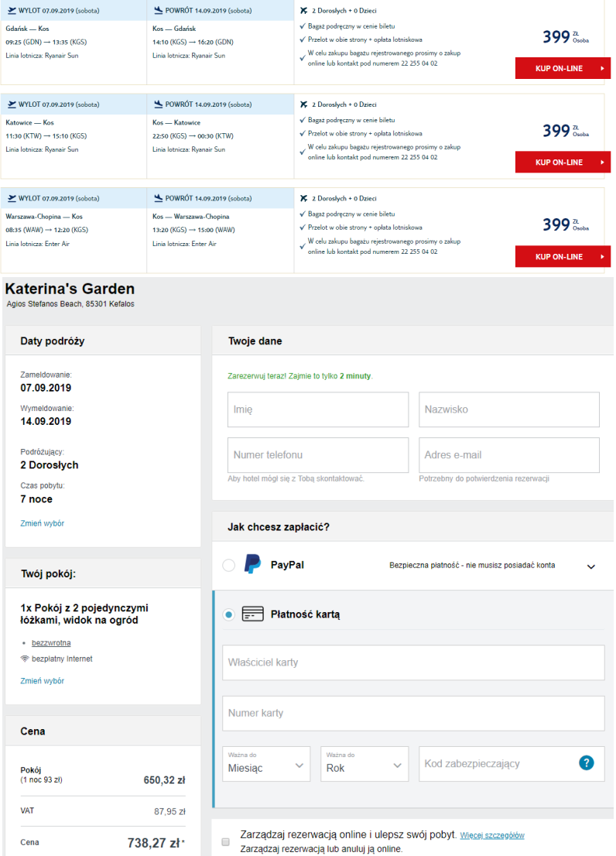Click the Numer karty input field
This screenshot has height=856, width=616.
click(413, 713)
